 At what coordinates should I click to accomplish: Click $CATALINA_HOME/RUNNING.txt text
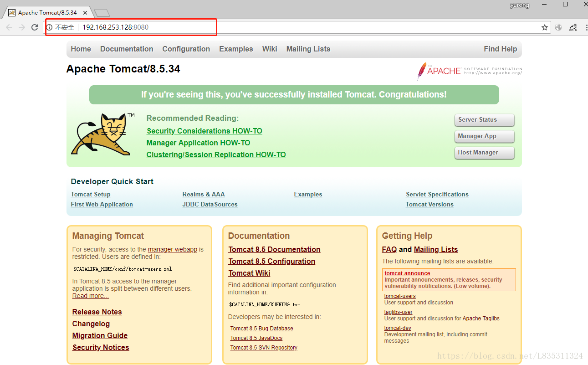point(265,304)
